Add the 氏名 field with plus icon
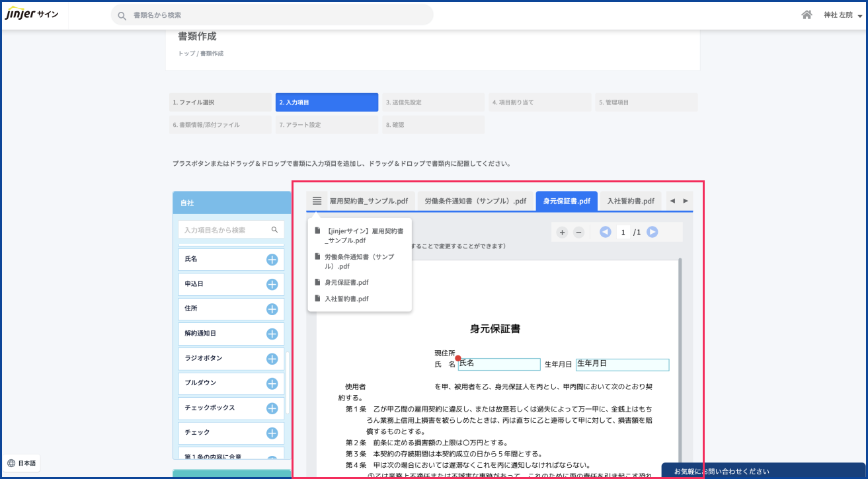Image resolution: width=868 pixels, height=479 pixels. pos(272,260)
